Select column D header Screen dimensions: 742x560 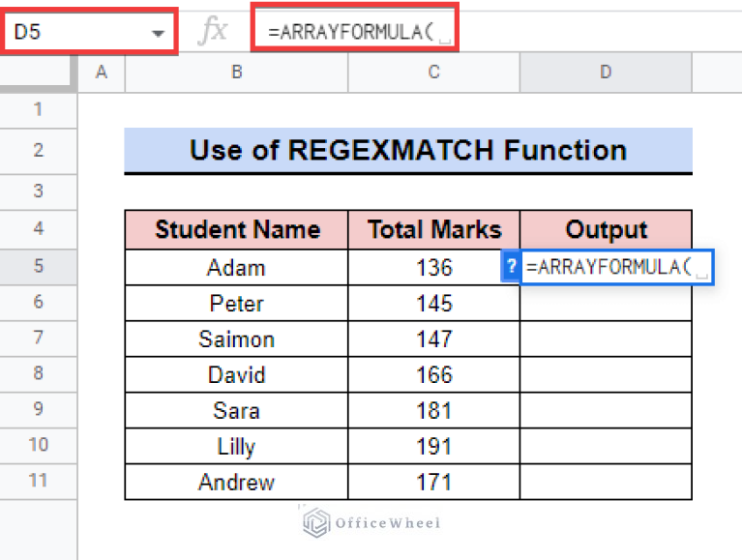coord(606,73)
